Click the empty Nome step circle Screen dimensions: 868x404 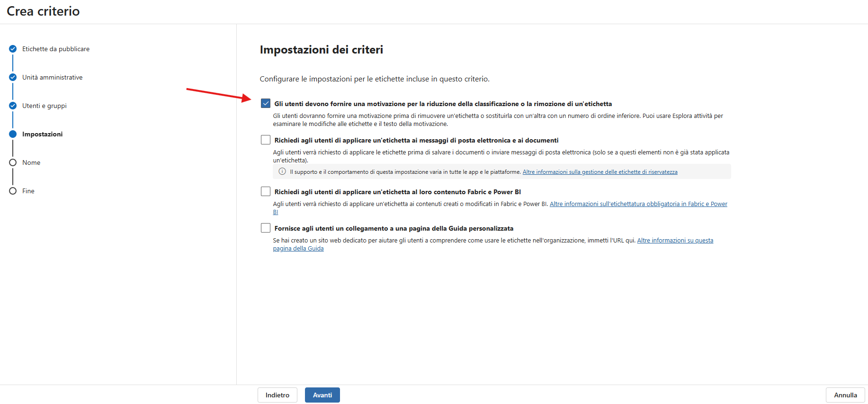click(13, 162)
